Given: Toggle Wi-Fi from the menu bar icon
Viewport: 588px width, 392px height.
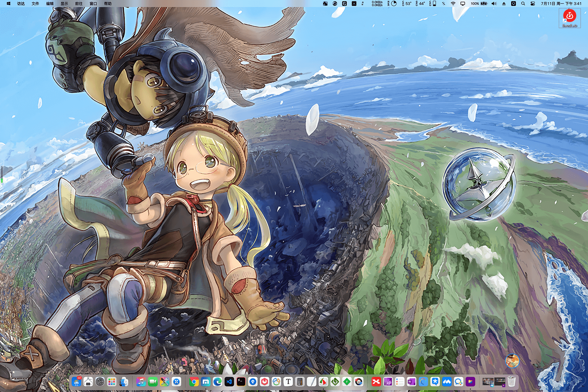Looking at the screenshot, I should click(x=453, y=4).
